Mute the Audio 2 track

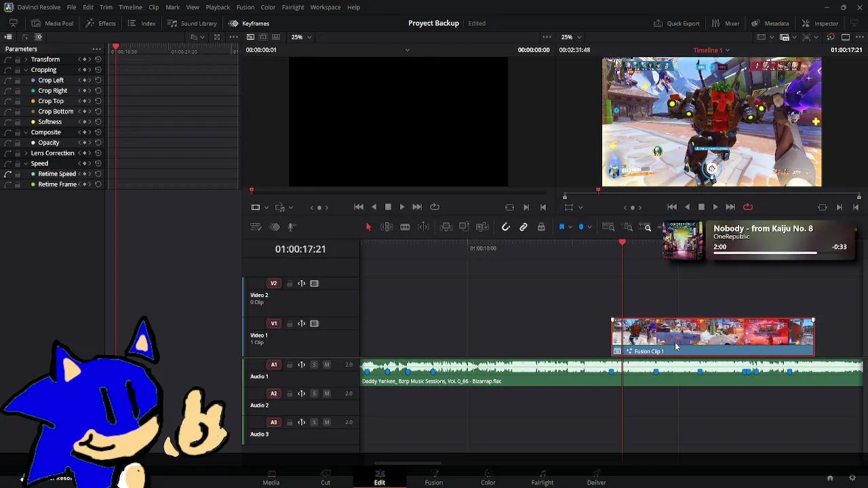pos(327,394)
